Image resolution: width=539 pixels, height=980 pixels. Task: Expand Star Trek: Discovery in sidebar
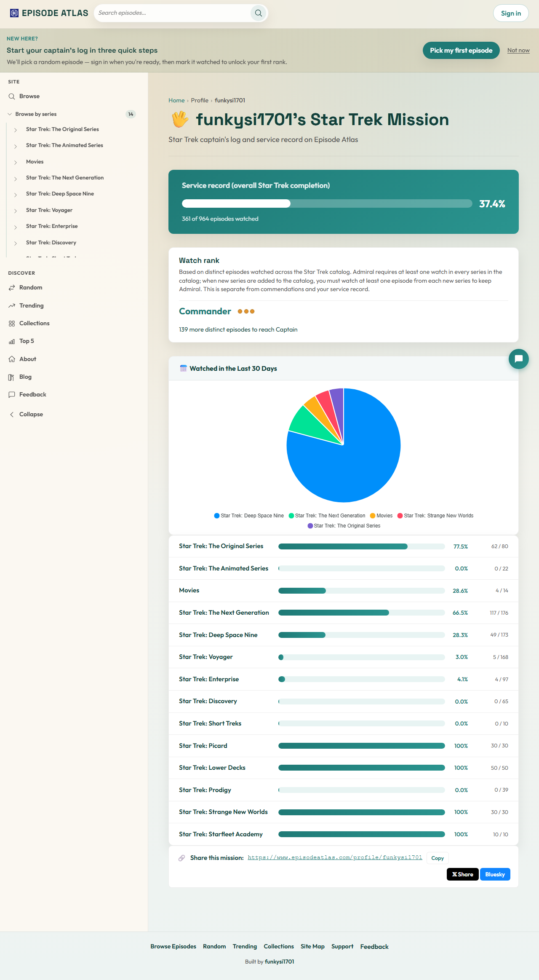16,243
